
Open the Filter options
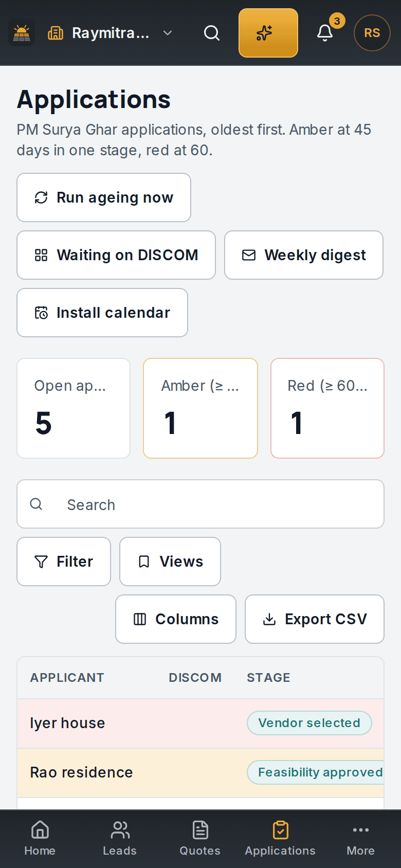click(64, 562)
